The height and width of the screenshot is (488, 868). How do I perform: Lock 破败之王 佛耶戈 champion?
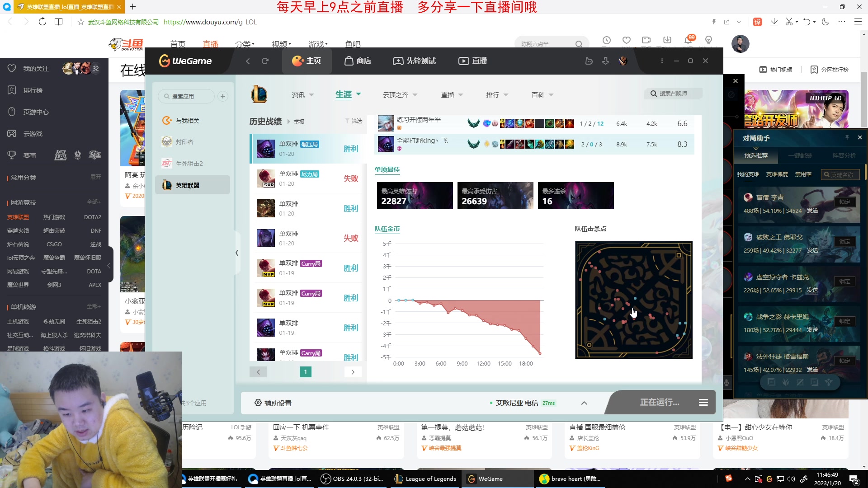(844, 242)
